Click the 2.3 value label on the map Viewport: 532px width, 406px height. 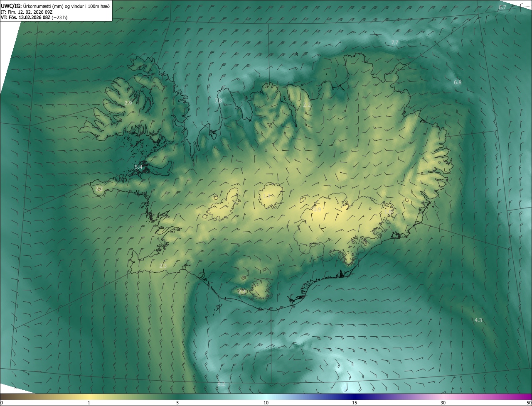(x=163, y=266)
